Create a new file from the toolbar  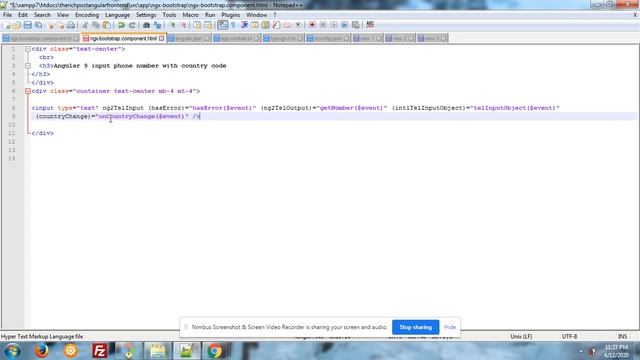pyautogui.click(x=7, y=25)
